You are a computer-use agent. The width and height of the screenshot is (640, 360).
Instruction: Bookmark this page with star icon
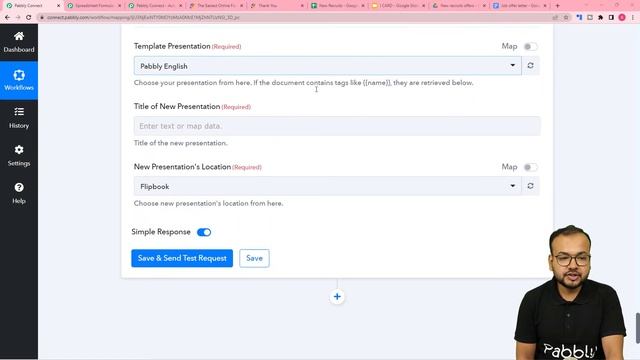point(566,18)
